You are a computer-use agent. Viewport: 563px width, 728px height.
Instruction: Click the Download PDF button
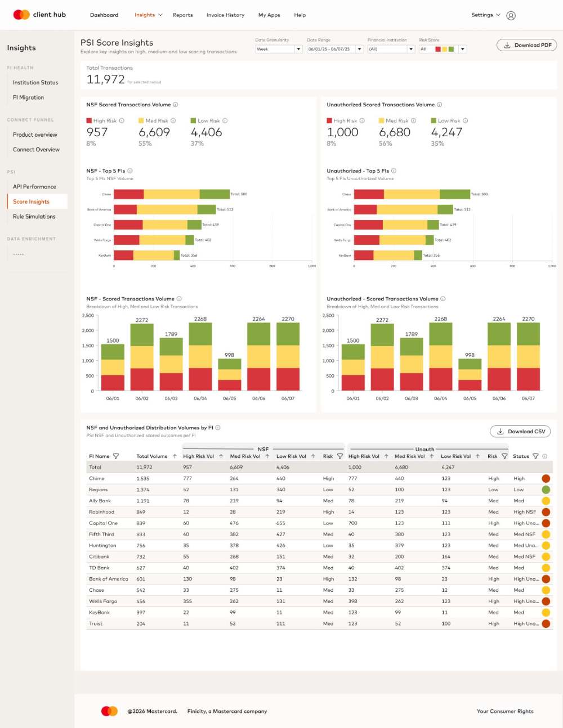coord(526,45)
